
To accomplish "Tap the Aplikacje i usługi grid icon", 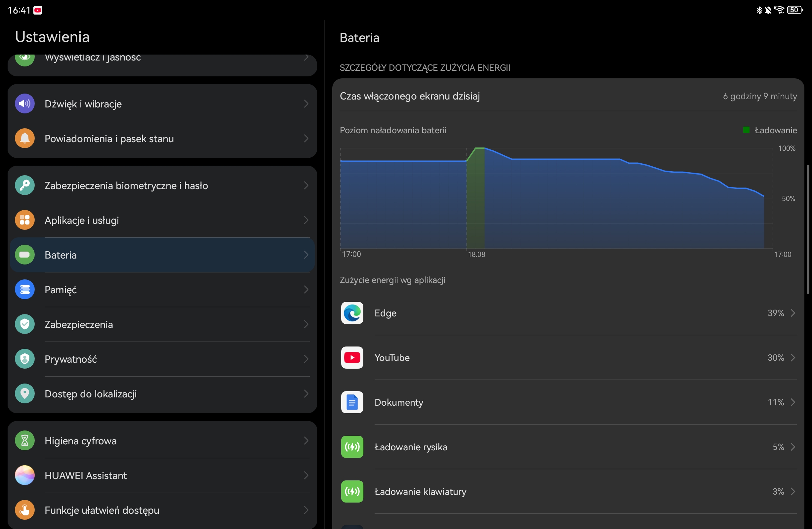I will [24, 220].
